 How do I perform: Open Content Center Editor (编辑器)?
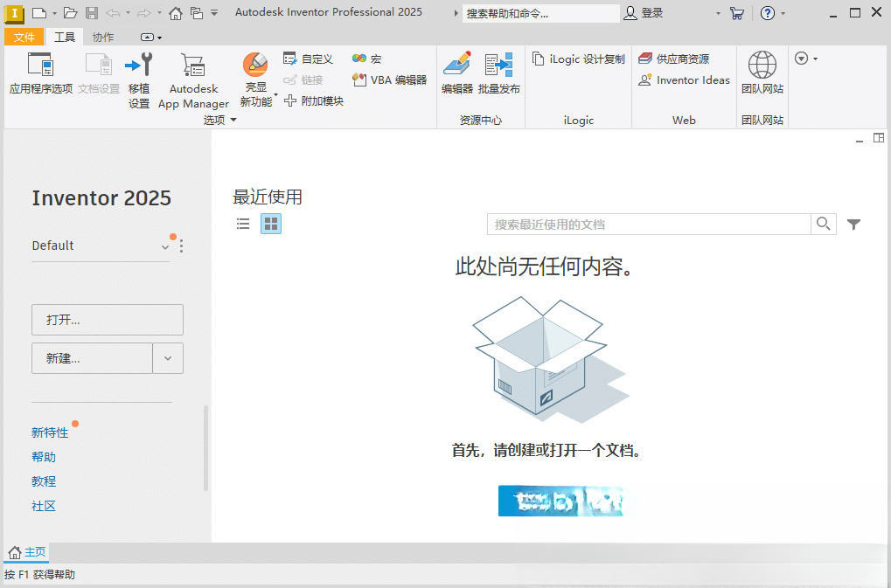click(456, 73)
